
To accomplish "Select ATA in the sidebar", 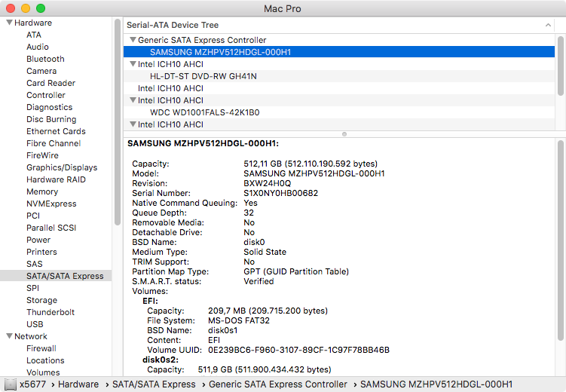I will tap(34, 35).
